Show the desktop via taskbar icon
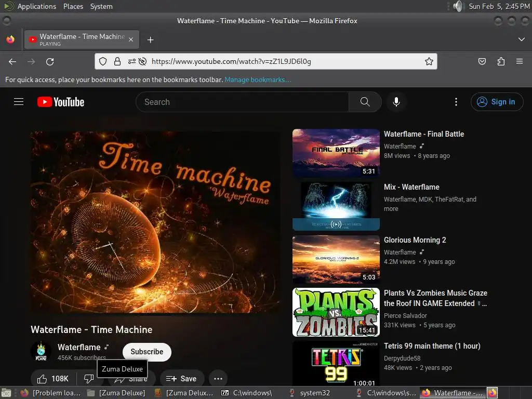532x399 pixels. [x=6, y=393]
